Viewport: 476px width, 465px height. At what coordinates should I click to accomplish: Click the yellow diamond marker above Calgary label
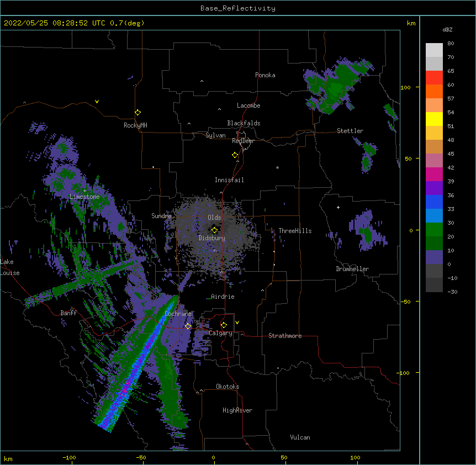224,325
